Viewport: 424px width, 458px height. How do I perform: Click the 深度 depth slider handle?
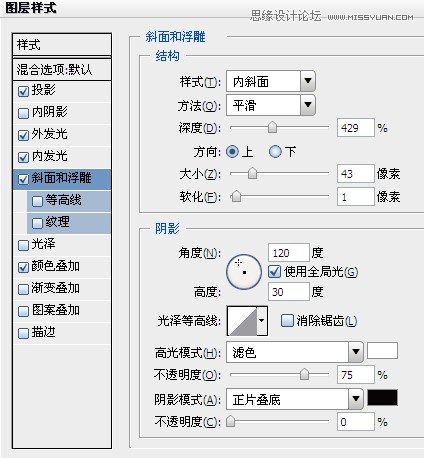tap(272, 128)
